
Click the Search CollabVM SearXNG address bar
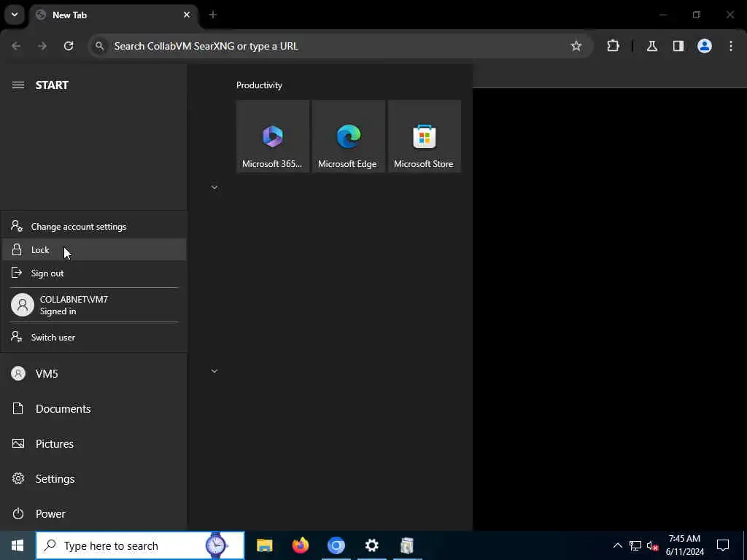[x=340, y=46]
